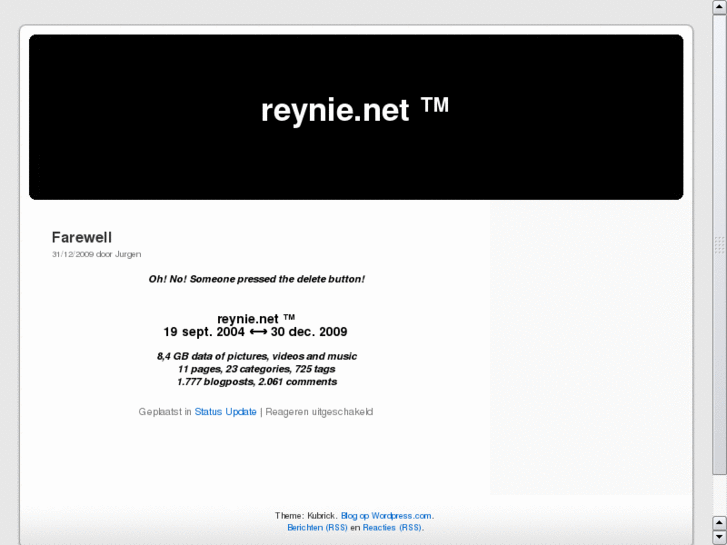Click the post date 31/12/2009 door Jurgen
The width and height of the screenshot is (727, 545).
tap(96, 254)
